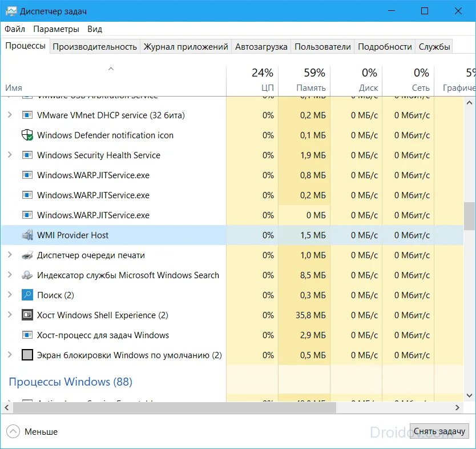Expand Хост Windows Shell Experience (2)
The image size is (476, 449).
tap(10, 315)
